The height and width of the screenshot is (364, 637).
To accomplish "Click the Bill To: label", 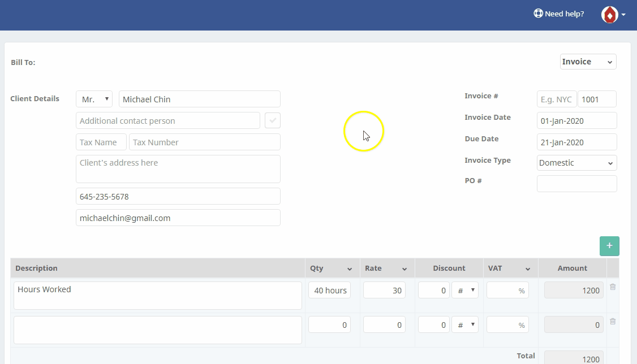I will coord(23,63).
